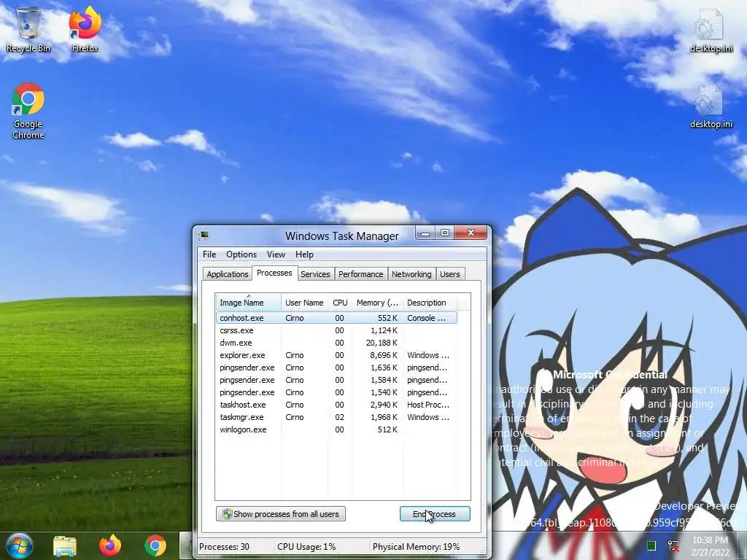The height and width of the screenshot is (560, 747).
Task: Close the Windows Task Manager window
Action: [x=471, y=233]
